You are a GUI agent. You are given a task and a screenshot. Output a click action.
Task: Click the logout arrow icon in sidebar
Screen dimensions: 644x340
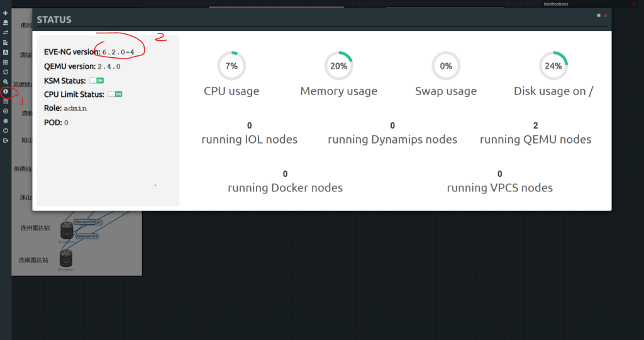(6, 140)
